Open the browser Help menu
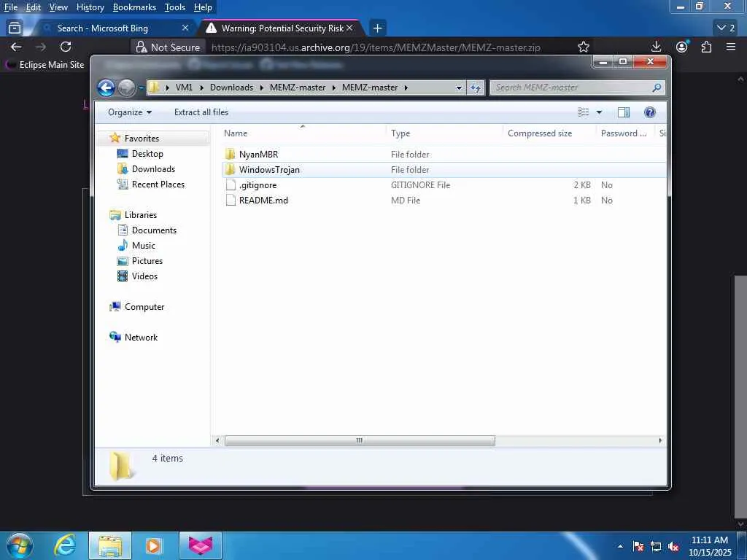The image size is (747, 560). click(x=203, y=7)
